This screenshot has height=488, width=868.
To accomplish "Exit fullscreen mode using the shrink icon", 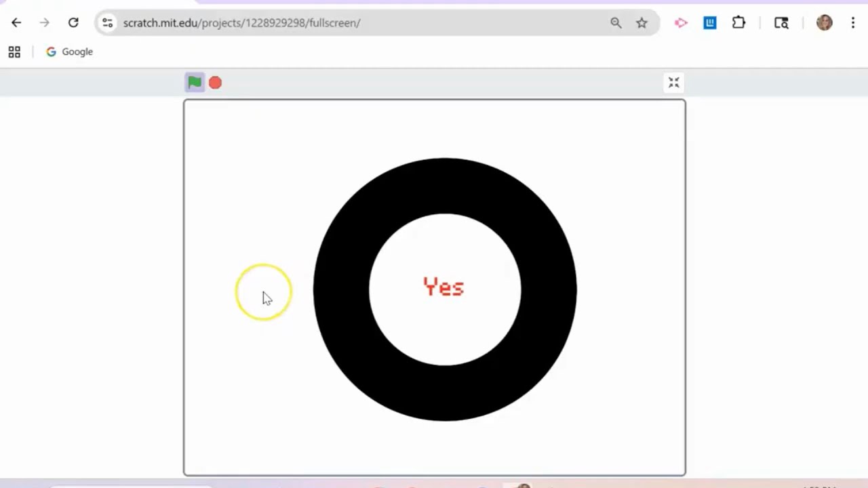I will [x=673, y=83].
